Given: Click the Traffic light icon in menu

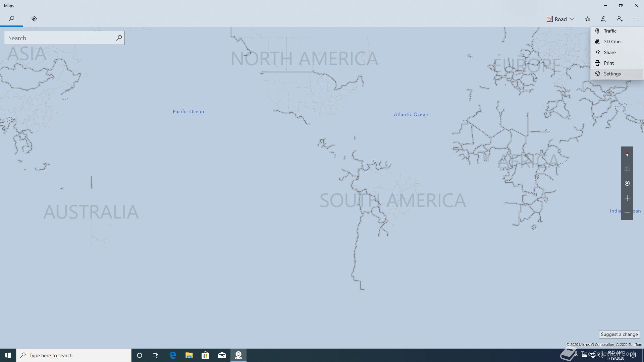Looking at the screenshot, I should [597, 31].
